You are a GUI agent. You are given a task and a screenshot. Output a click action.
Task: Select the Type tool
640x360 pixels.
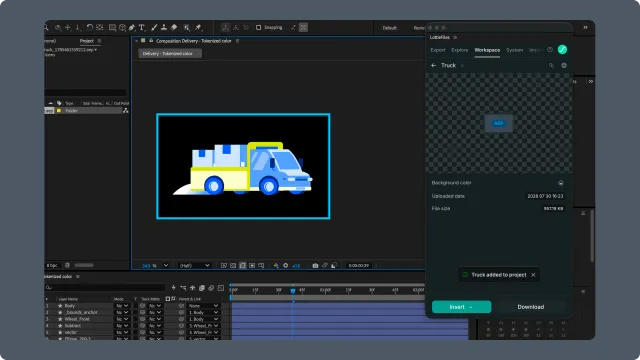pyautogui.click(x=142, y=27)
